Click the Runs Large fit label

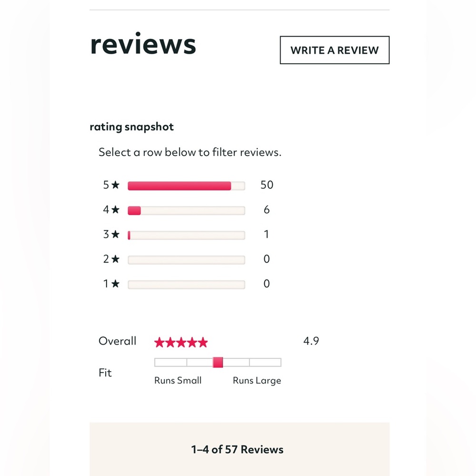click(x=257, y=381)
